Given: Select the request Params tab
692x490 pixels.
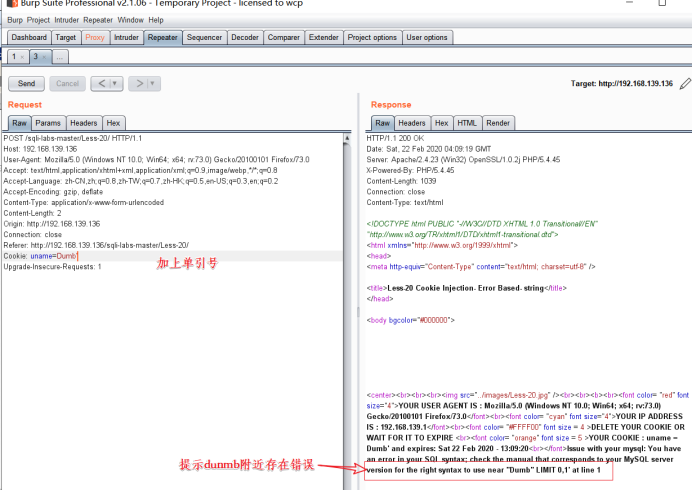Looking at the screenshot, I should point(48,123).
